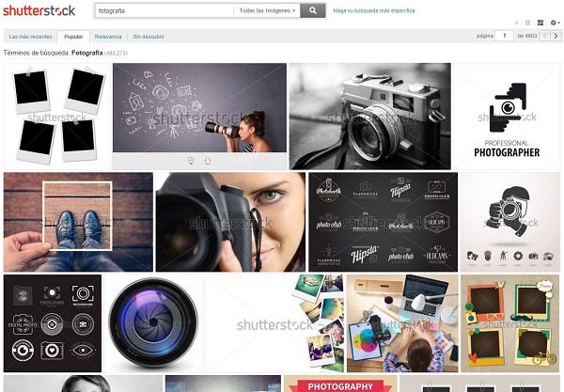Click the search input containing fotografia
Image resolution: width=564 pixels, height=392 pixels.
pyautogui.click(x=164, y=10)
